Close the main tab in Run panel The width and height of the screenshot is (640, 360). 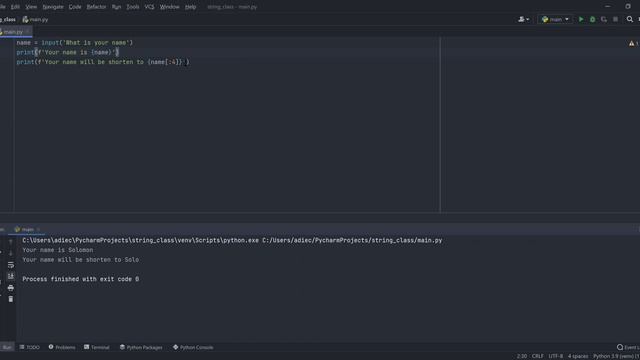(x=38, y=229)
